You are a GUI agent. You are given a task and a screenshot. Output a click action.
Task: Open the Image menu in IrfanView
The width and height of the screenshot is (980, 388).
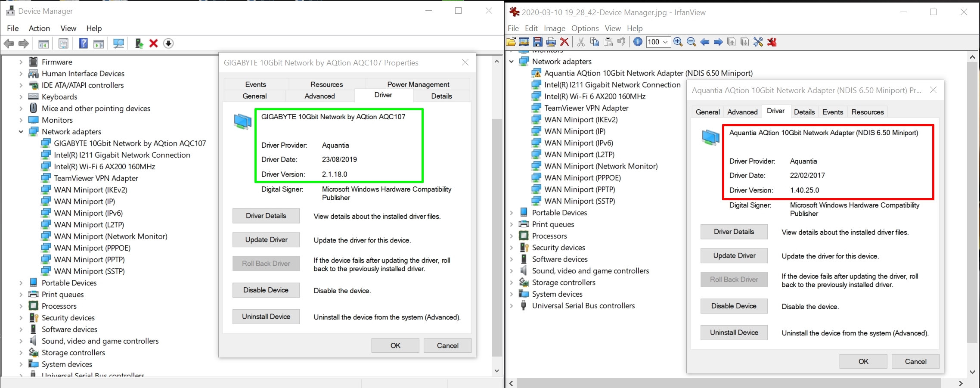point(555,28)
